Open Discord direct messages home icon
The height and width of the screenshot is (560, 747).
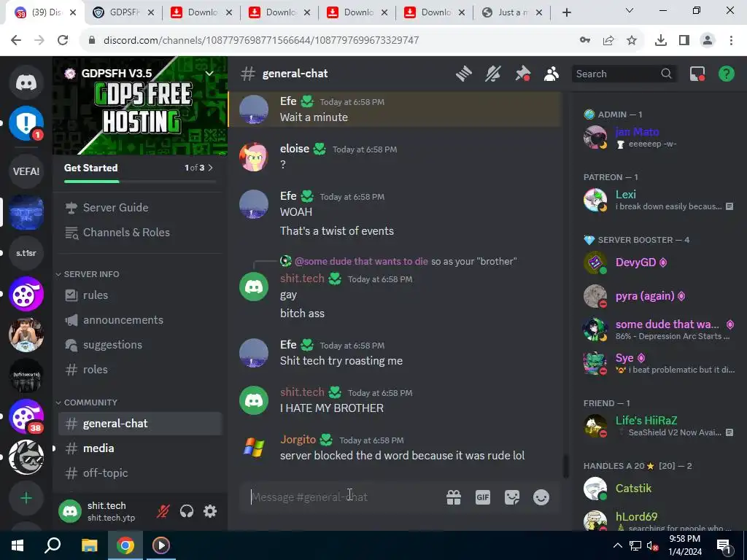point(26,82)
